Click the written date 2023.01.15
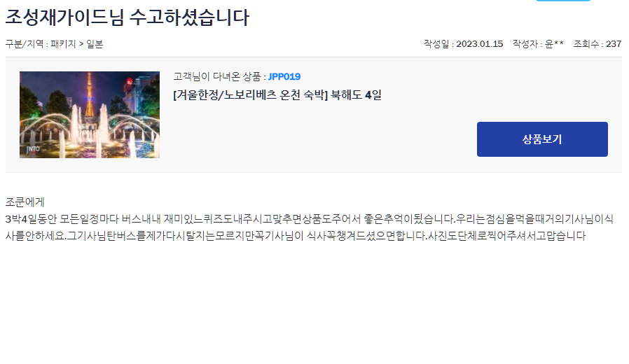 pos(479,44)
